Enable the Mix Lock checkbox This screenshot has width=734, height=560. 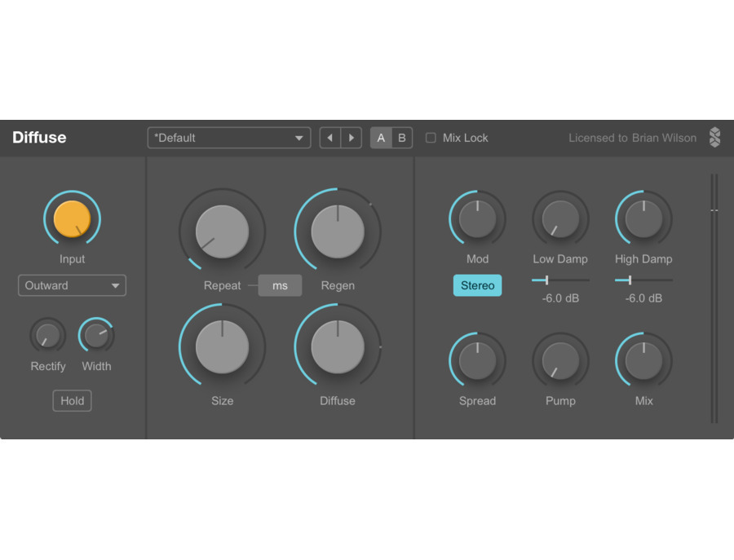pyautogui.click(x=431, y=138)
